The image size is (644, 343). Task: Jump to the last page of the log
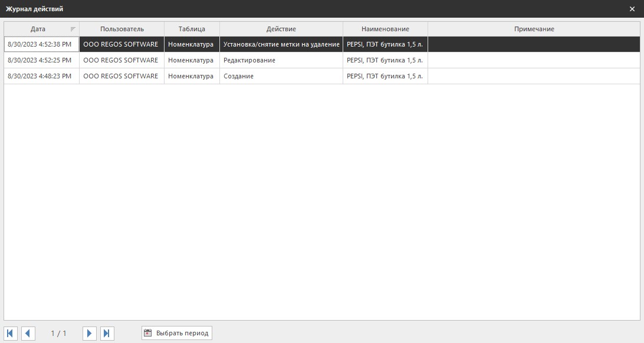[x=107, y=334]
